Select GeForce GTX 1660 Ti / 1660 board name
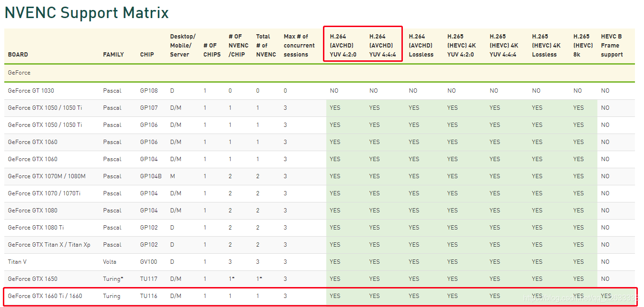644x307 pixels. [x=45, y=296]
